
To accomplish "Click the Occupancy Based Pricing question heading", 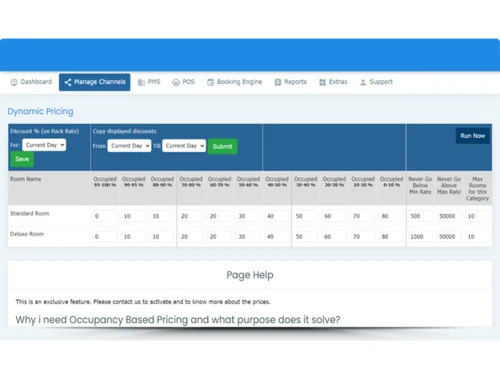I will [178, 320].
